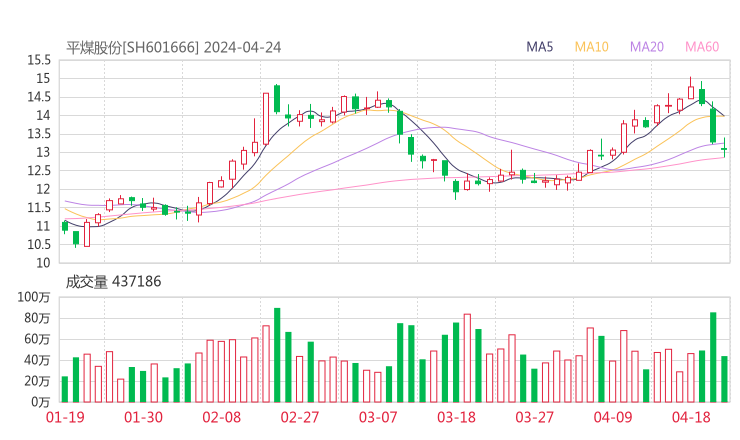Click the 02-08 date axis label
This screenshot has width=740, height=440.
tap(221, 417)
